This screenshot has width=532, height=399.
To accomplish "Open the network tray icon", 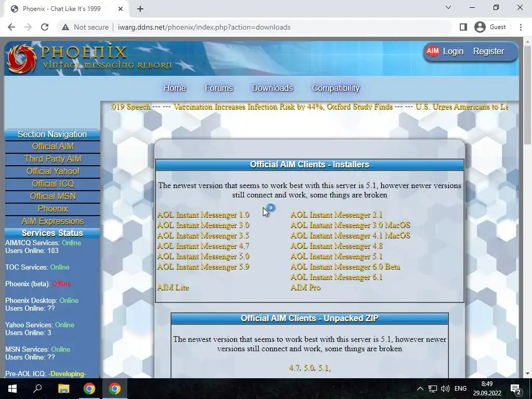I will (x=433, y=389).
